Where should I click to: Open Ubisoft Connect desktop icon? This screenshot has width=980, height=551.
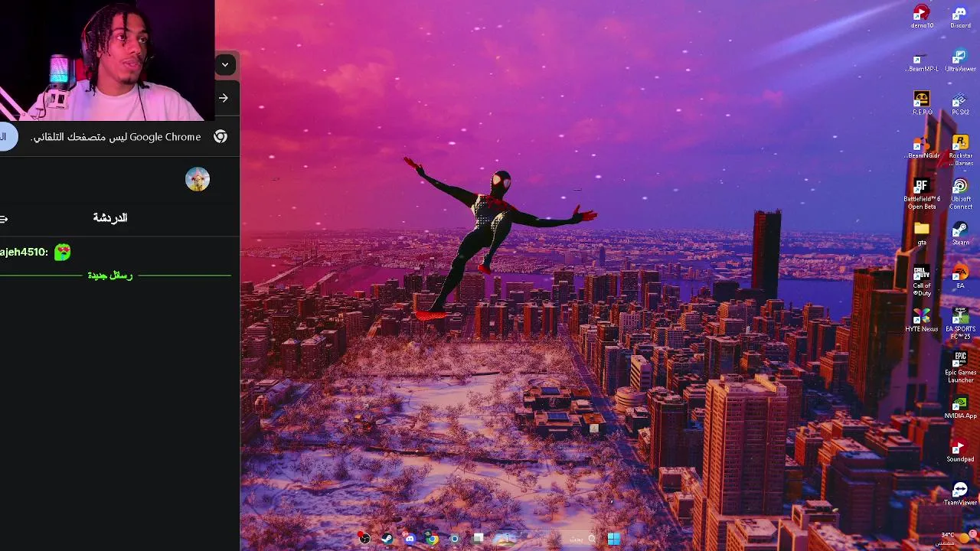point(960,194)
